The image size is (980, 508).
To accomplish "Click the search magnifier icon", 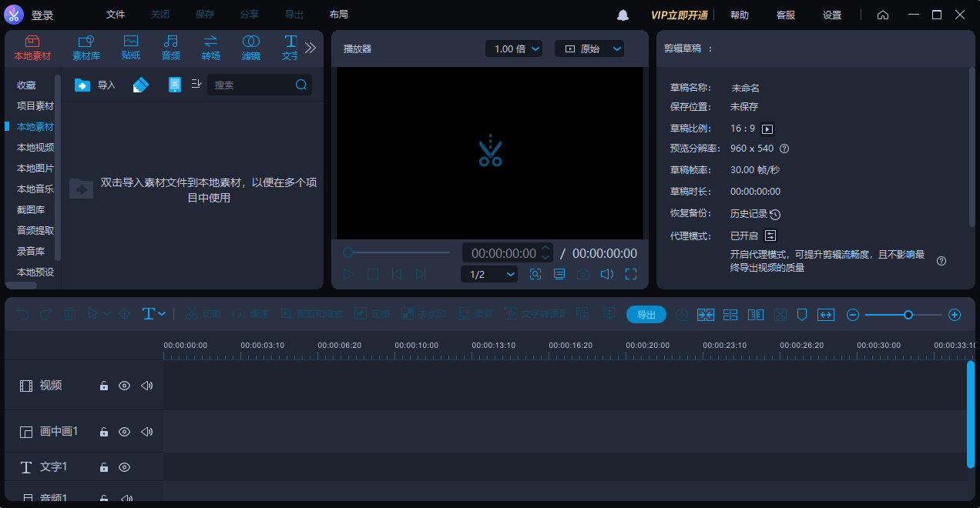I will pyautogui.click(x=301, y=85).
